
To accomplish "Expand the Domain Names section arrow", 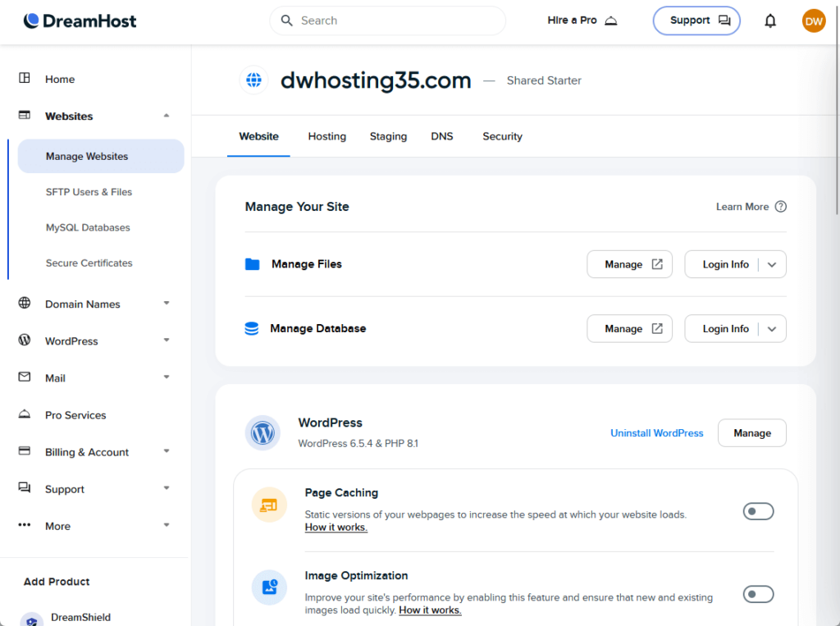I will (167, 304).
